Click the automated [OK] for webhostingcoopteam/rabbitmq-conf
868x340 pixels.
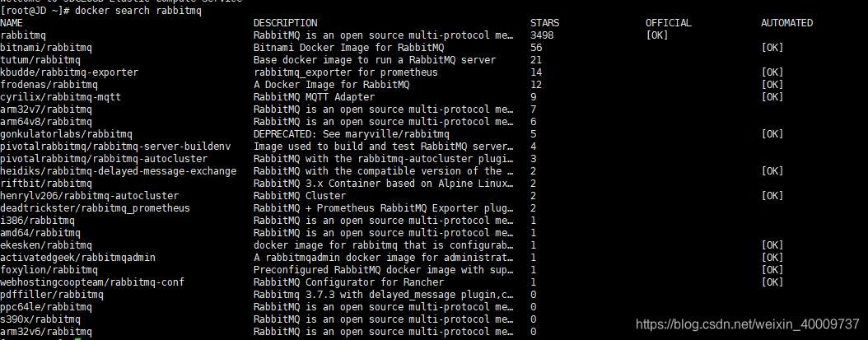point(772,282)
